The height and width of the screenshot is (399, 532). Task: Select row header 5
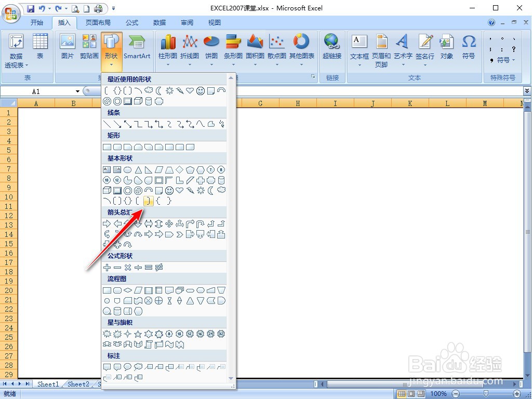pos(9,150)
